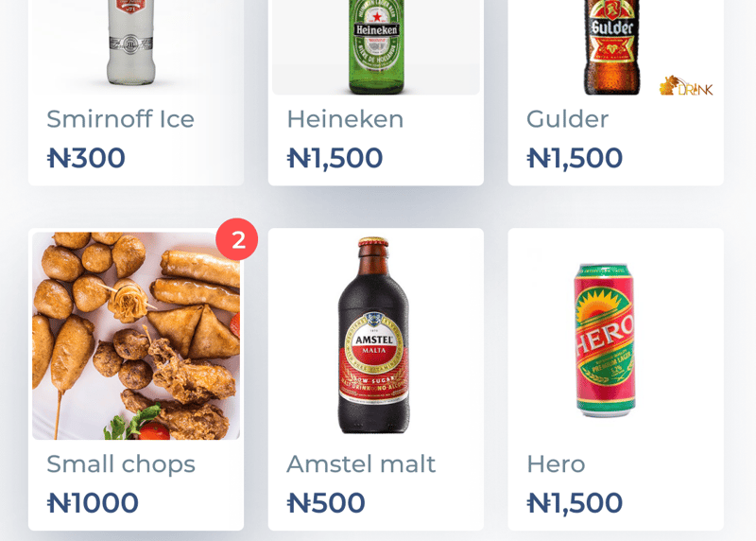Click the Hero product title
756x541 pixels.
pyautogui.click(x=556, y=464)
